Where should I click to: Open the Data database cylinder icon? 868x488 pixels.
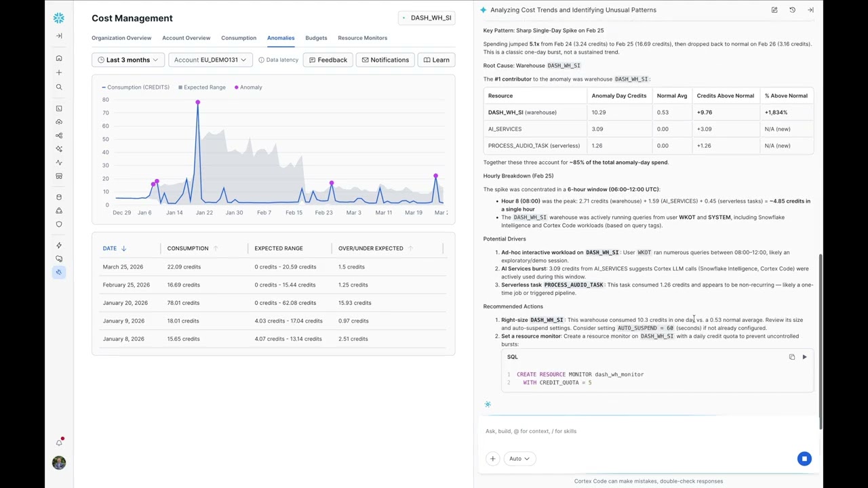pyautogui.click(x=59, y=197)
